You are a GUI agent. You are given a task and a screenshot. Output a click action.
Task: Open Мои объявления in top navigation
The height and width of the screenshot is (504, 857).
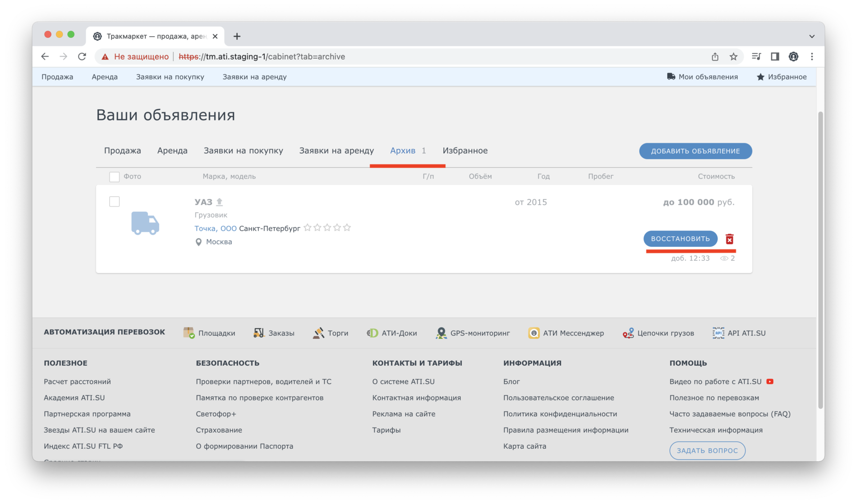pos(702,77)
